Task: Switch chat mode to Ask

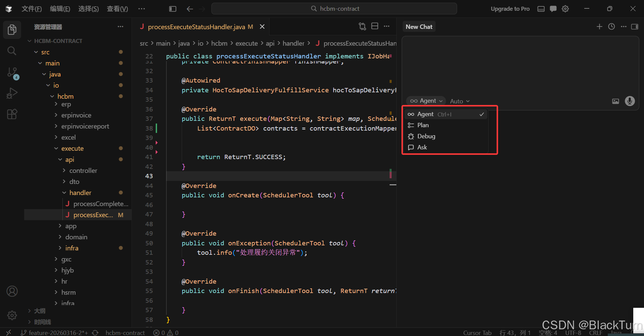Action: coord(446,147)
